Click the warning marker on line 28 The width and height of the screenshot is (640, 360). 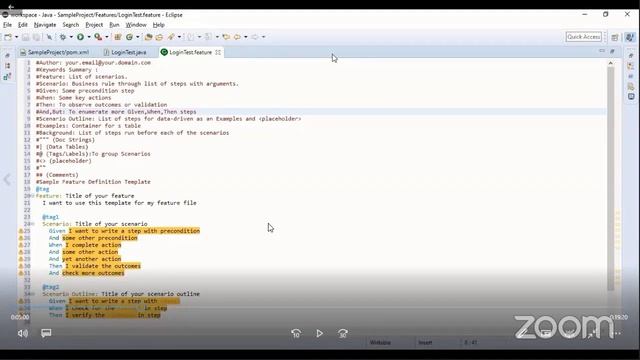point(21,252)
